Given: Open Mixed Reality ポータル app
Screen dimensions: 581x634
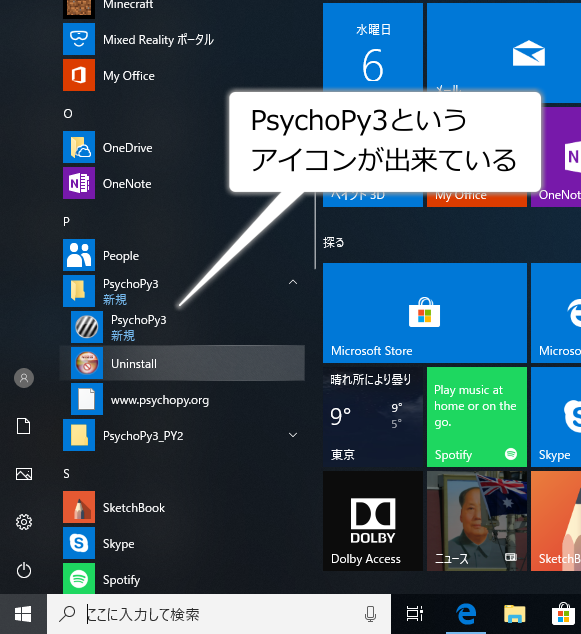Looking at the screenshot, I should 182,39.
